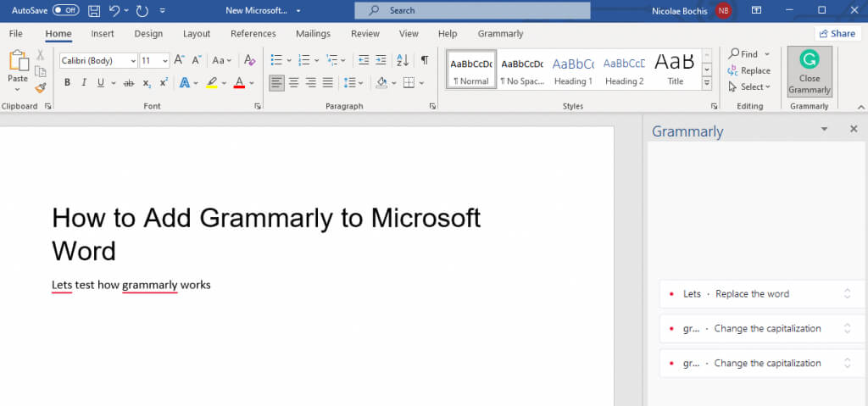Click the Format Painter brush icon

[x=40, y=88]
